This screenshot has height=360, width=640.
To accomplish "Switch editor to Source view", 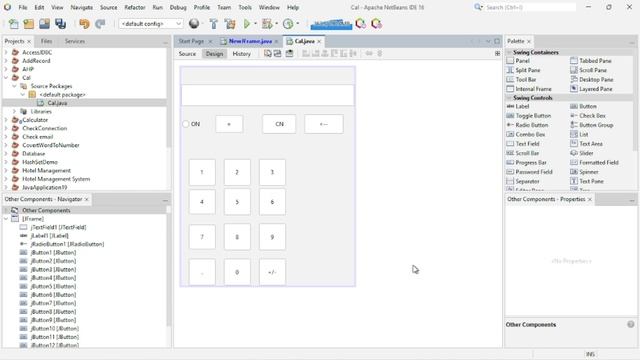I will pos(187,54).
